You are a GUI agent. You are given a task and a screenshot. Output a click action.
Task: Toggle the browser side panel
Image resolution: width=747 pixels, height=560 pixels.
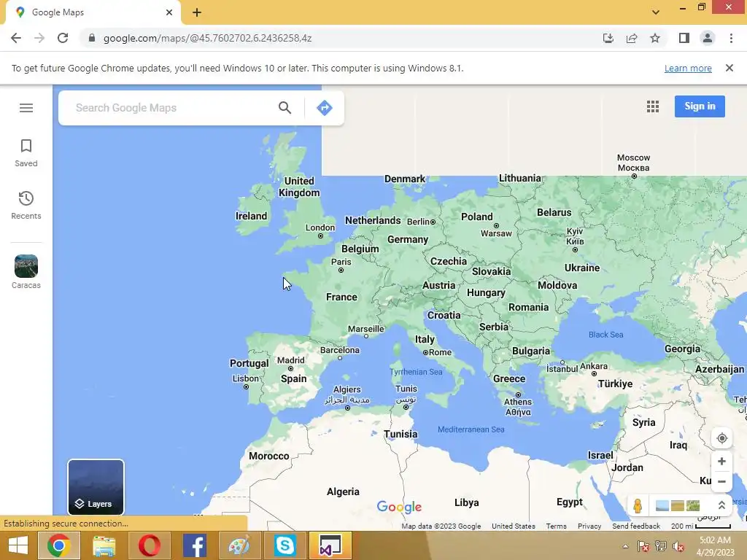[684, 38]
